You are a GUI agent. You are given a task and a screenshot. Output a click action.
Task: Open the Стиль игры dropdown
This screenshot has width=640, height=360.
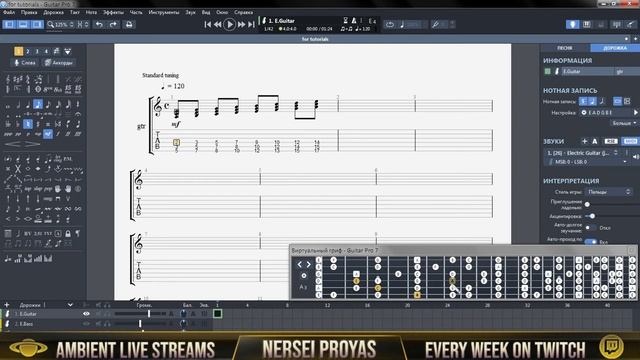click(x=609, y=191)
